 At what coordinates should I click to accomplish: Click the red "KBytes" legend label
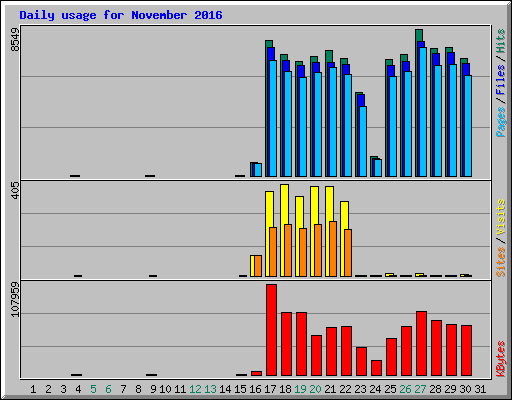click(500, 359)
